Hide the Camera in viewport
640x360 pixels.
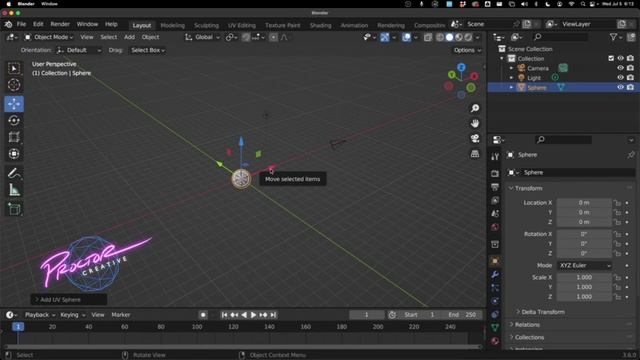[620, 68]
